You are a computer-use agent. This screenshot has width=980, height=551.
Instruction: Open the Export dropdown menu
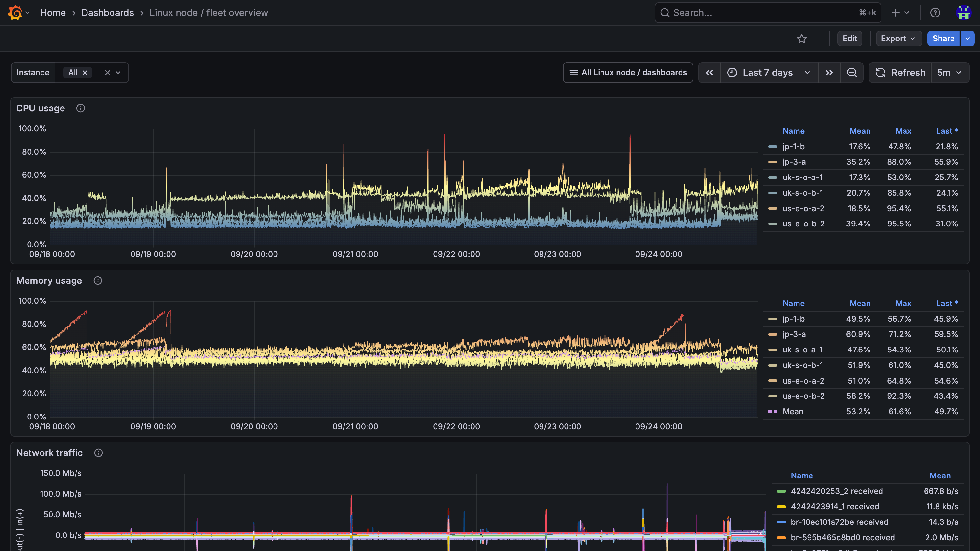(x=899, y=39)
